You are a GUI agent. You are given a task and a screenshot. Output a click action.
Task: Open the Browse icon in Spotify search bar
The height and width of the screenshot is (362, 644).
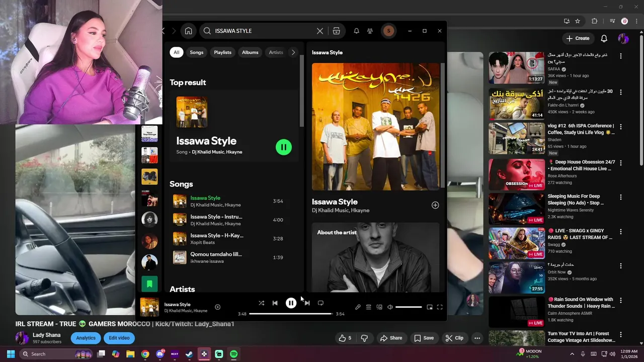click(x=336, y=31)
